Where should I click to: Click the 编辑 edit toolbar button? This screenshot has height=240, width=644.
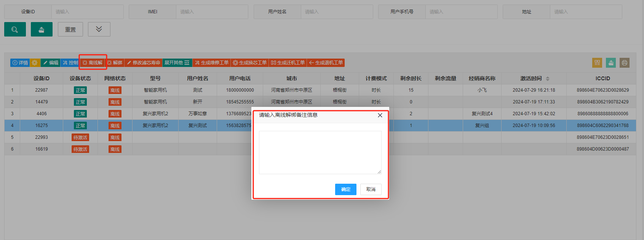50,63
